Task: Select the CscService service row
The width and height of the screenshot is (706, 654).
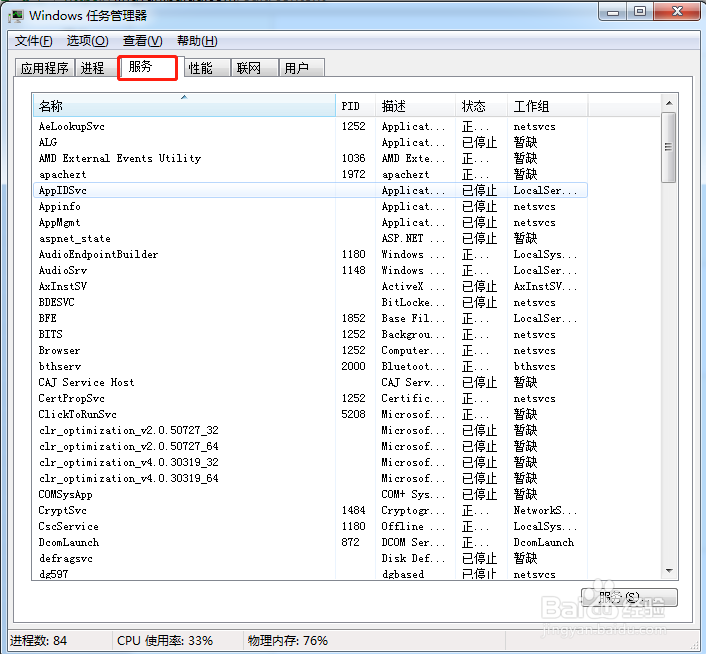Action: (310, 526)
